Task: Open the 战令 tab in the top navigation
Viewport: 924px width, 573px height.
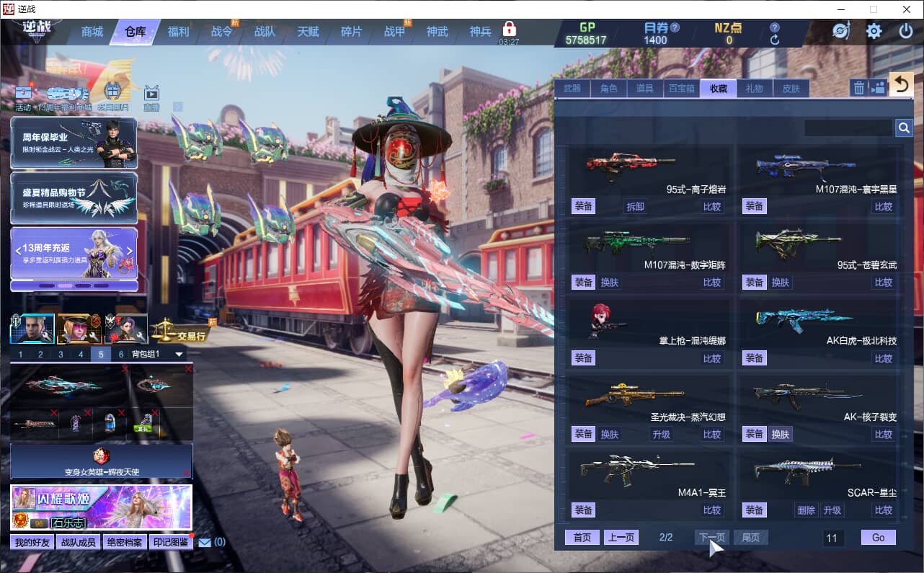Action: tap(221, 32)
